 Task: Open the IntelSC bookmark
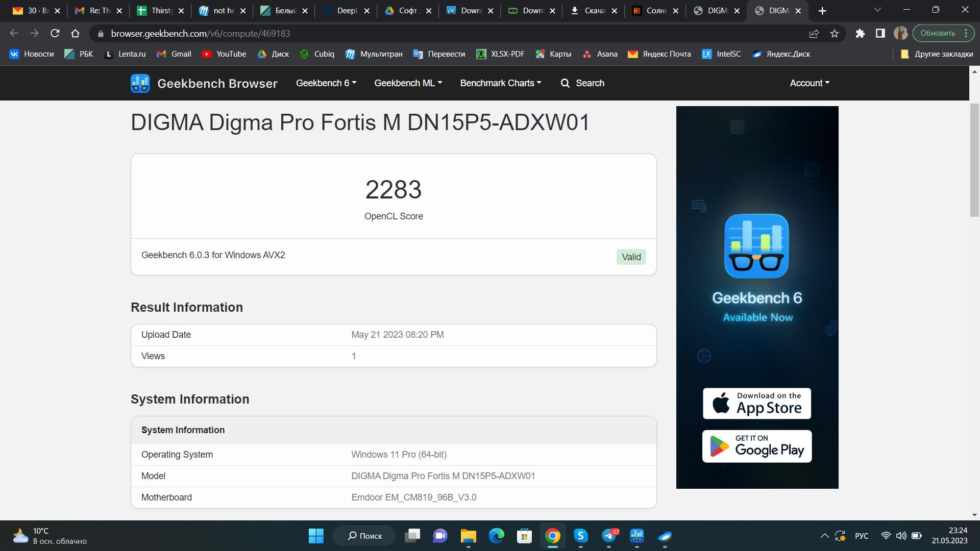click(x=721, y=54)
